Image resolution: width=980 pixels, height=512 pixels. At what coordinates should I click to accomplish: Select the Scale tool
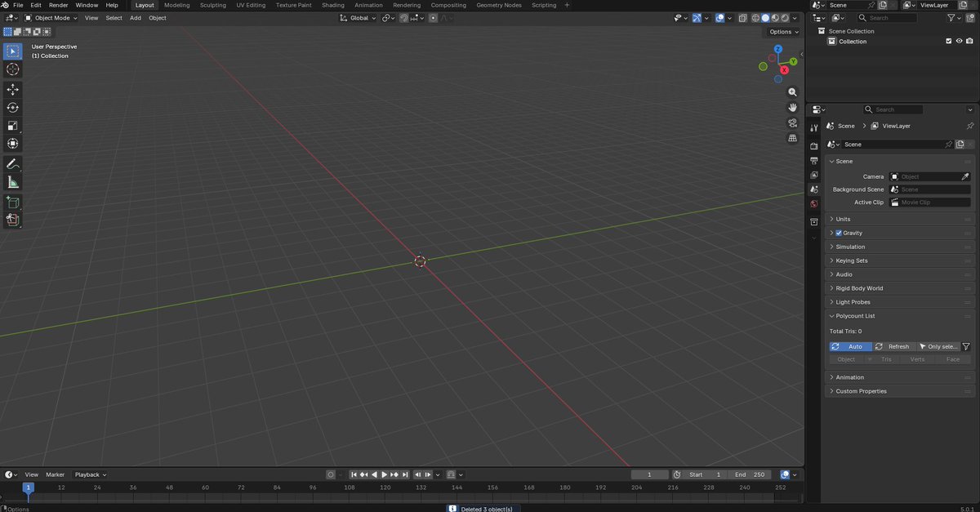tap(13, 126)
